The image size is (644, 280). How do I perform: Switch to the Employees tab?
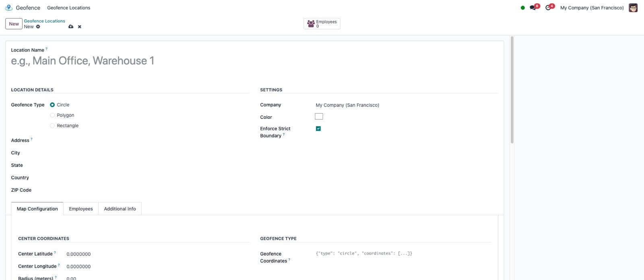(80, 209)
